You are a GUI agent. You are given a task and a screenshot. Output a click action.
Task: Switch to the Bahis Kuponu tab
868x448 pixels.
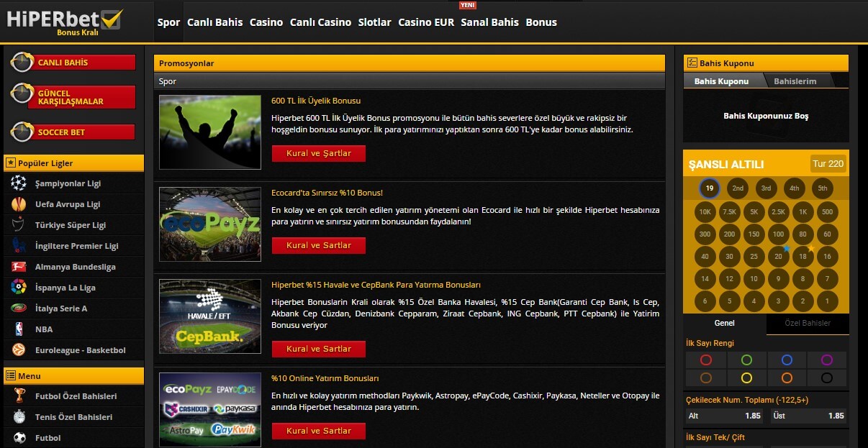click(x=722, y=81)
